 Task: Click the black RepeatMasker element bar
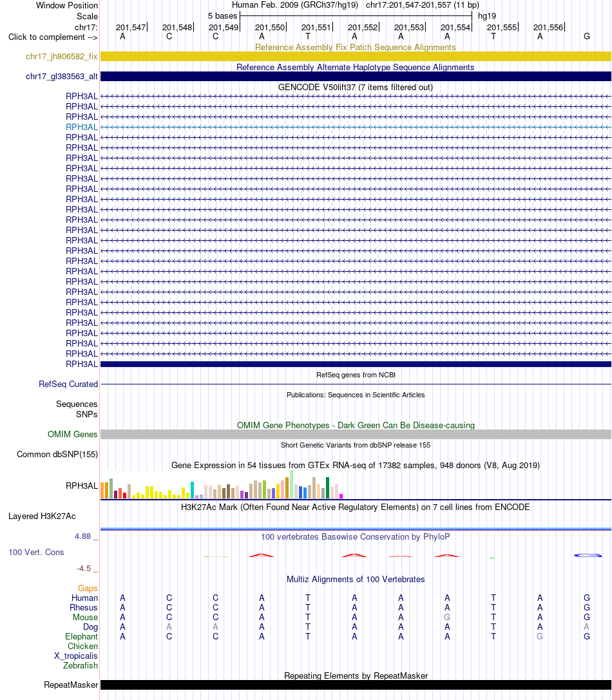tap(356, 685)
